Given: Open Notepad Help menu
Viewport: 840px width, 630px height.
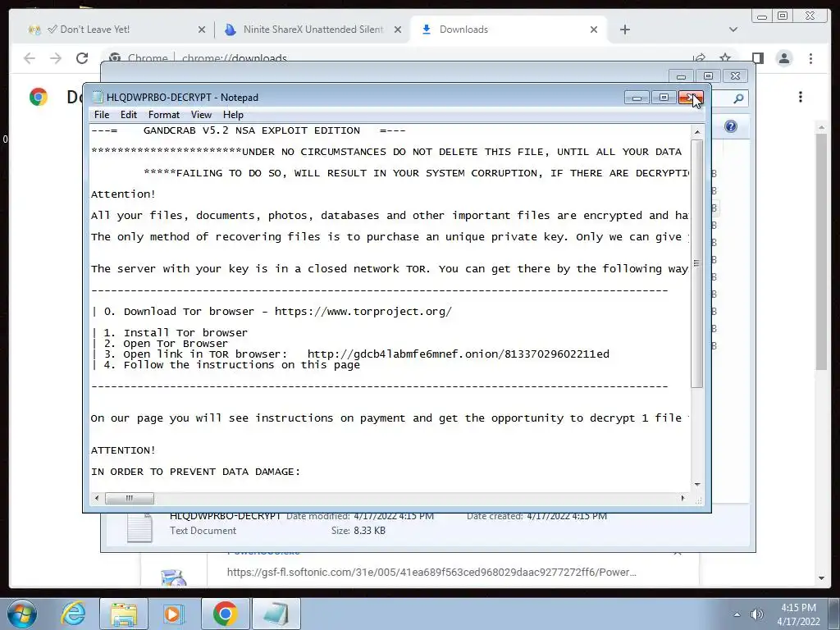Looking at the screenshot, I should 233,115.
